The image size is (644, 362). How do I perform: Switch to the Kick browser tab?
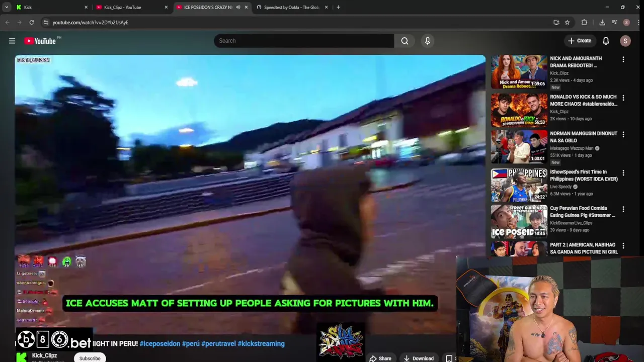pos(50,7)
